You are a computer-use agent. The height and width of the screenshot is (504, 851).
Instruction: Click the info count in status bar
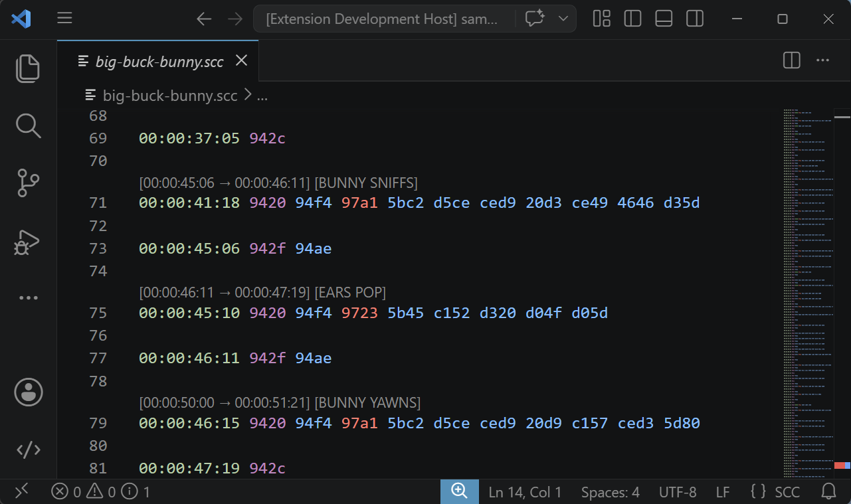coord(137,492)
